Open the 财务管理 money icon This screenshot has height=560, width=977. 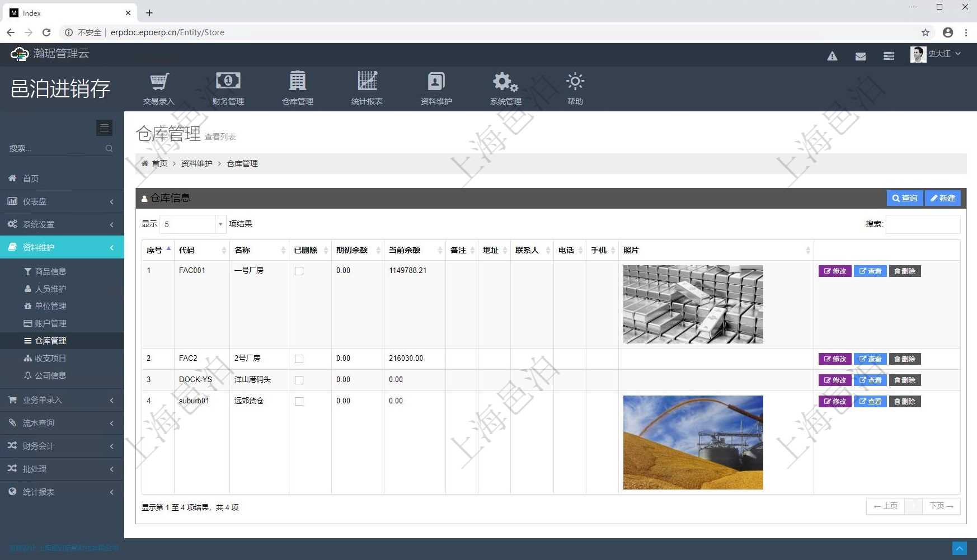tap(228, 82)
